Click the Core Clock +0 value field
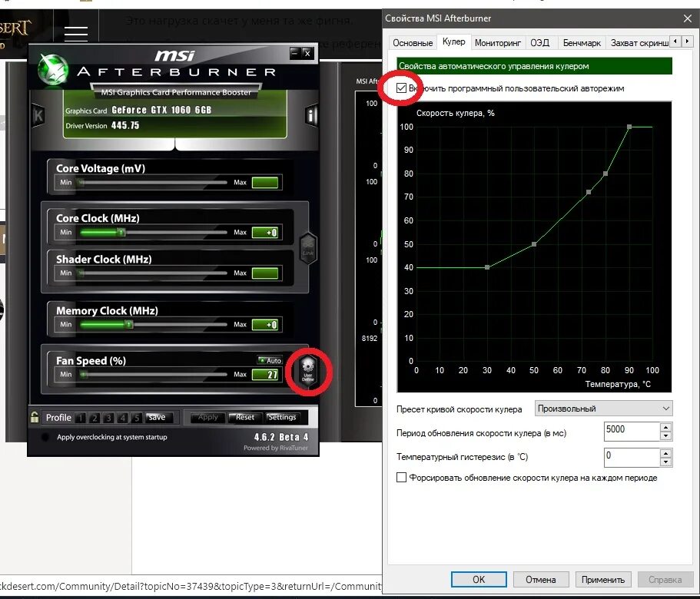700x599 pixels. point(265,233)
